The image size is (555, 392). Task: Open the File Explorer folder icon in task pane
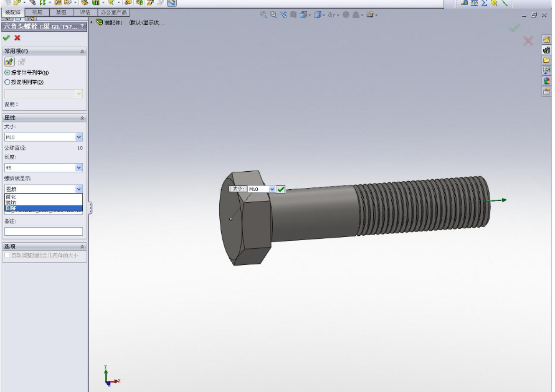click(547, 60)
